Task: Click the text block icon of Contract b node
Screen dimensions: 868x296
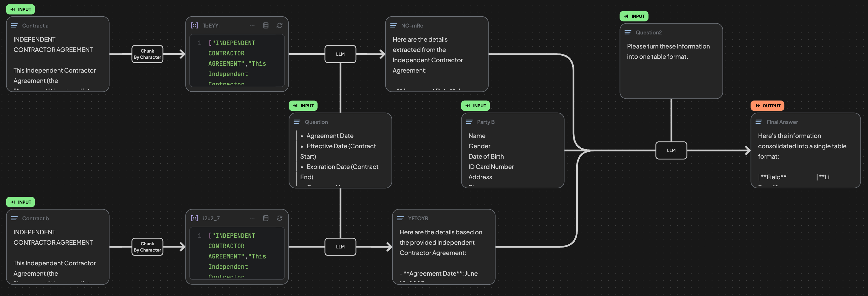Action: coord(14,218)
